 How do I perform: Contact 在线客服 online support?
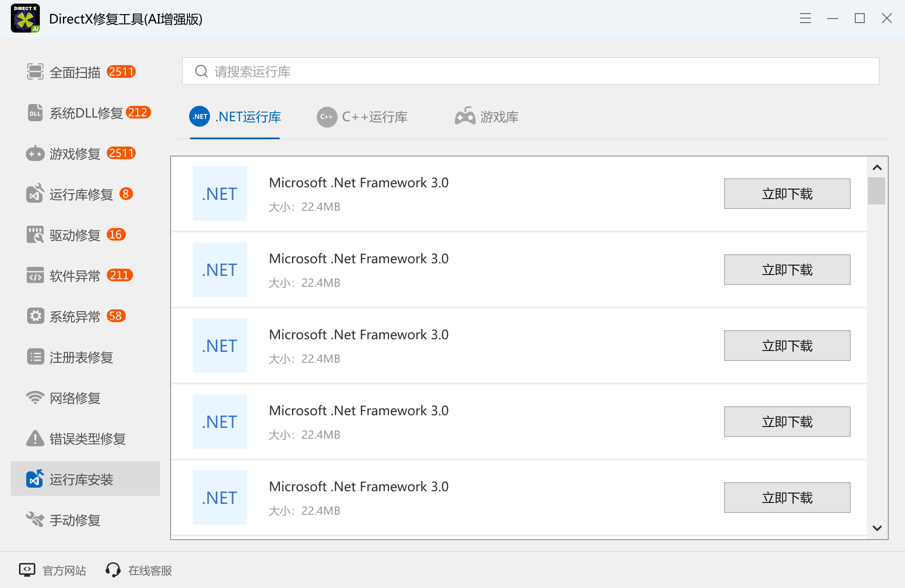(139, 570)
